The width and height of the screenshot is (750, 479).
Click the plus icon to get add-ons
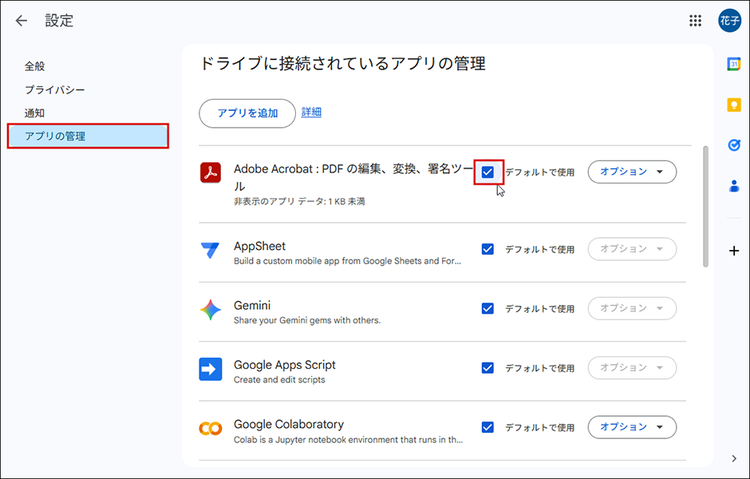point(733,250)
